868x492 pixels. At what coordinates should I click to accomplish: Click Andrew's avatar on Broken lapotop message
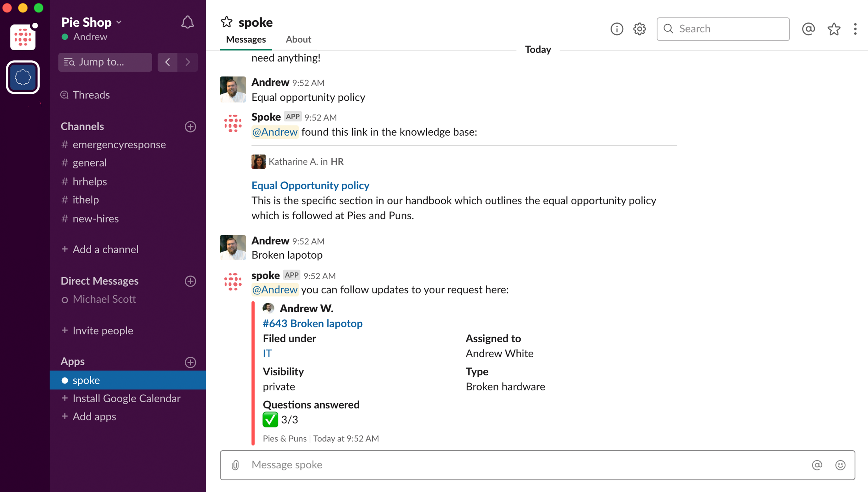tap(233, 248)
